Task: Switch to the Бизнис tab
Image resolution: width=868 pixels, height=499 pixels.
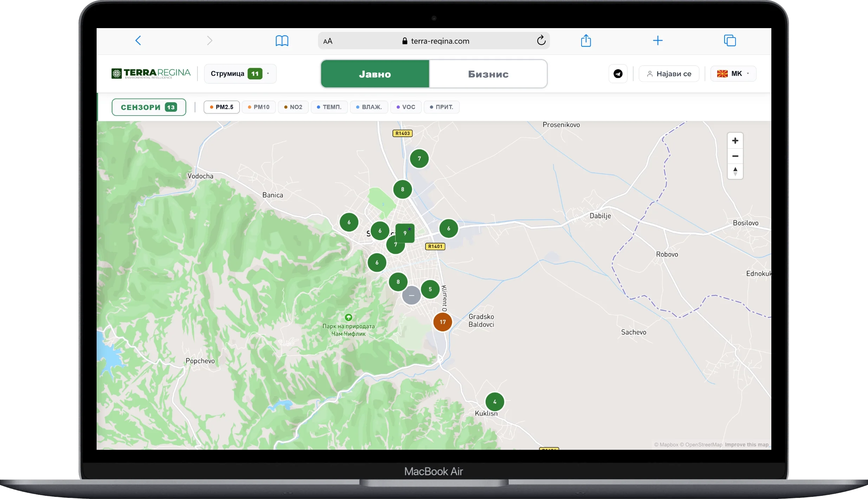Action: (488, 74)
